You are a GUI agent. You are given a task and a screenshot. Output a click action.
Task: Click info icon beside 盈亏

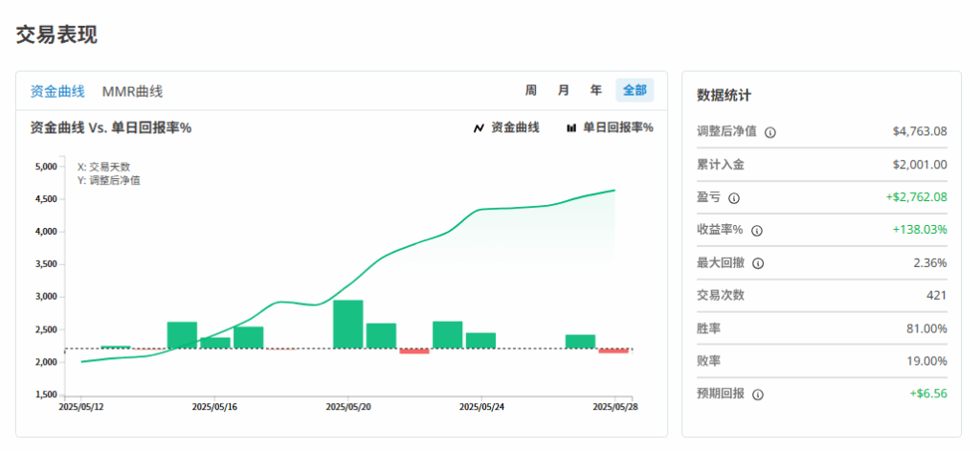pyautogui.click(x=734, y=198)
